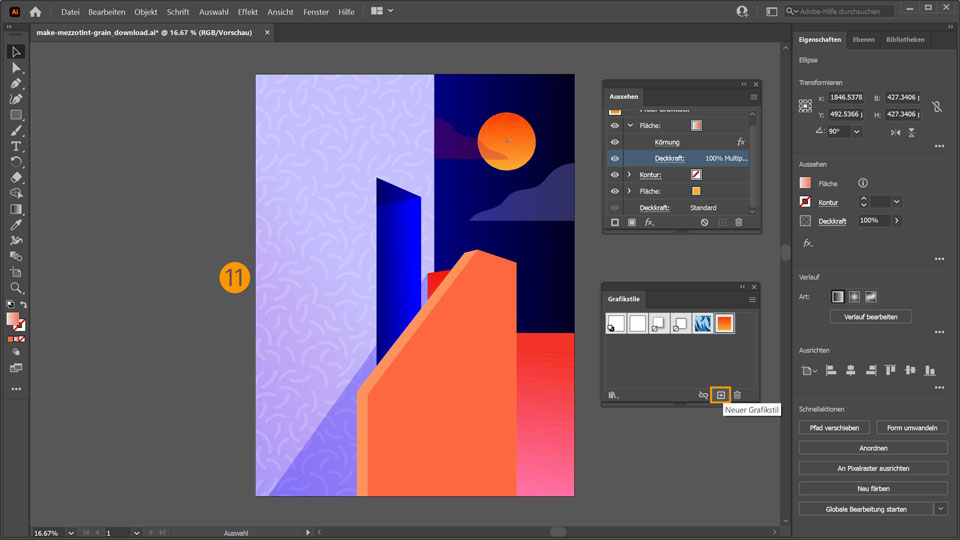Screen dimensions: 960x540
Task: Select the Pen tool in the toolbar
Action: pyautogui.click(x=16, y=84)
